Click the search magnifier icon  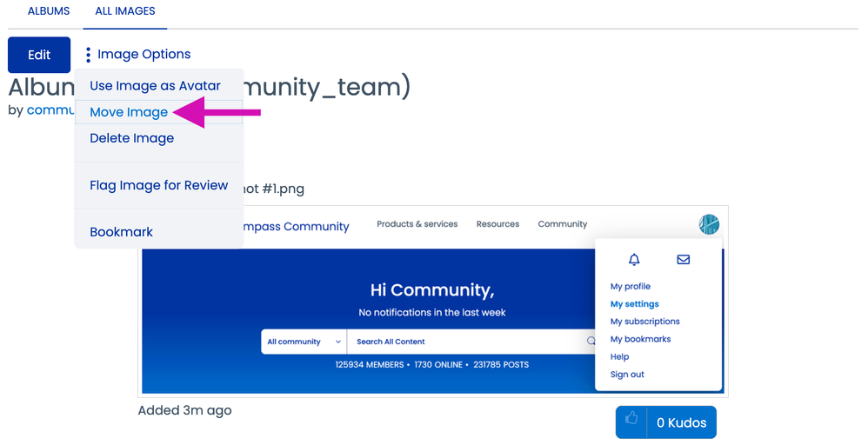tap(591, 342)
